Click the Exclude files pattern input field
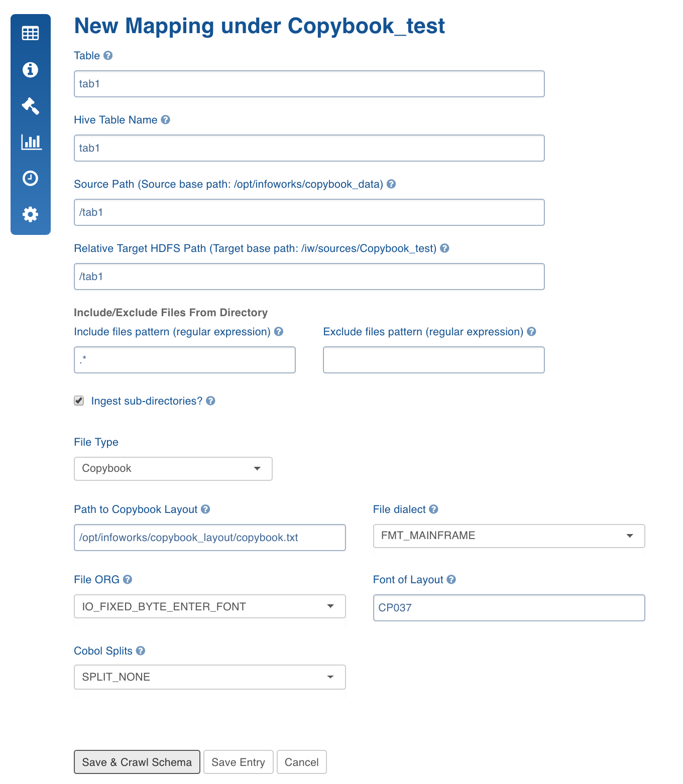The width and height of the screenshot is (683, 784). coord(434,360)
